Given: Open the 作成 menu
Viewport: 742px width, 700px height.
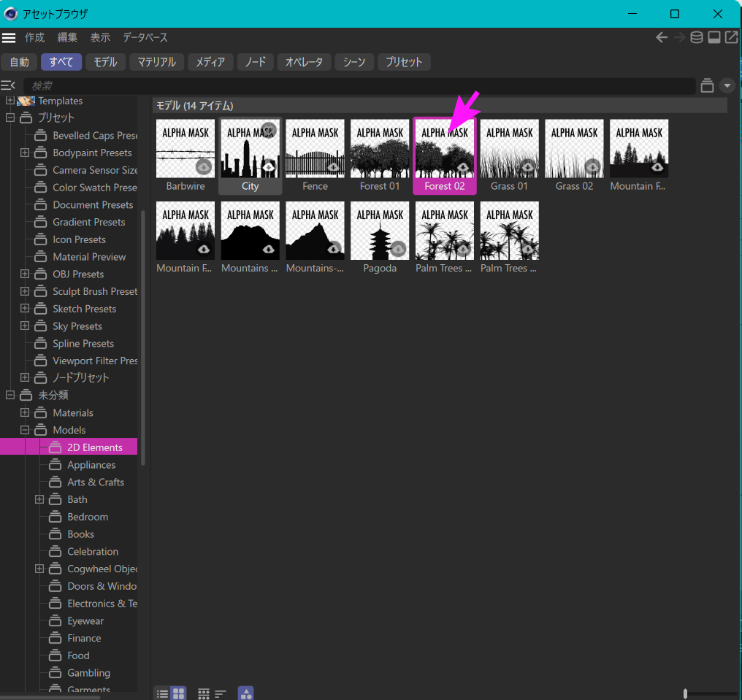Looking at the screenshot, I should [34, 38].
